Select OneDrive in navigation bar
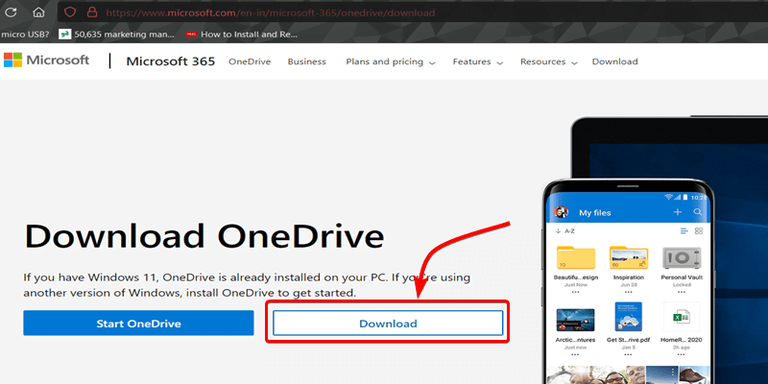 (250, 62)
